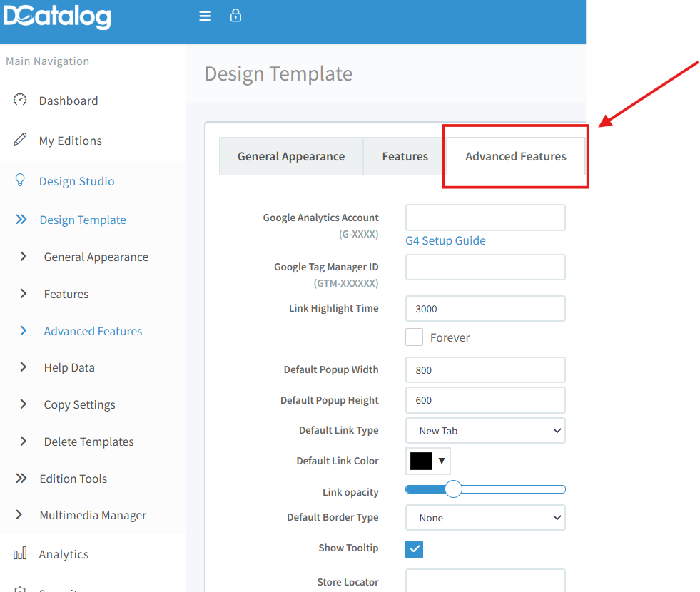Image resolution: width=700 pixels, height=592 pixels.
Task: Open the Default Border Type dropdown
Action: coord(485,518)
